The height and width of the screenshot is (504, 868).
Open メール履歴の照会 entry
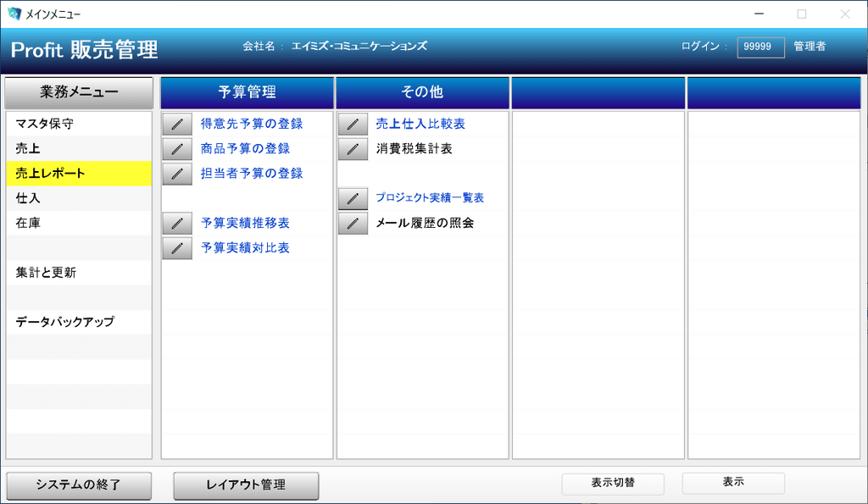[x=426, y=223]
